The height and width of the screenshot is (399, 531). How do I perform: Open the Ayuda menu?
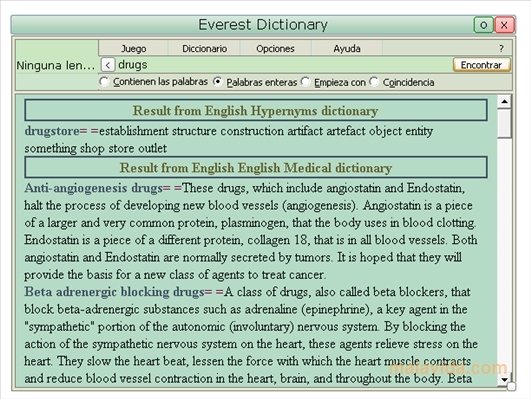click(347, 48)
